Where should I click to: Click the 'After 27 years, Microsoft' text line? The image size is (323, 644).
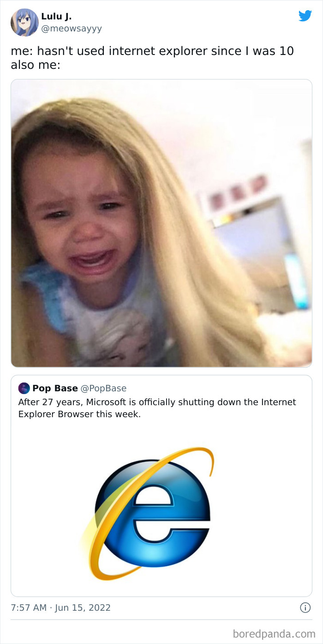tap(157, 402)
